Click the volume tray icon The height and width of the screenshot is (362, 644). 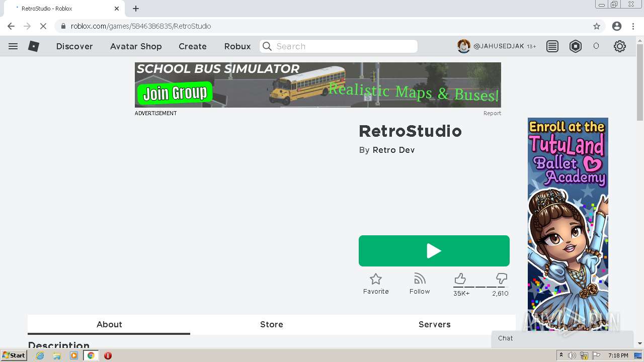click(x=572, y=355)
